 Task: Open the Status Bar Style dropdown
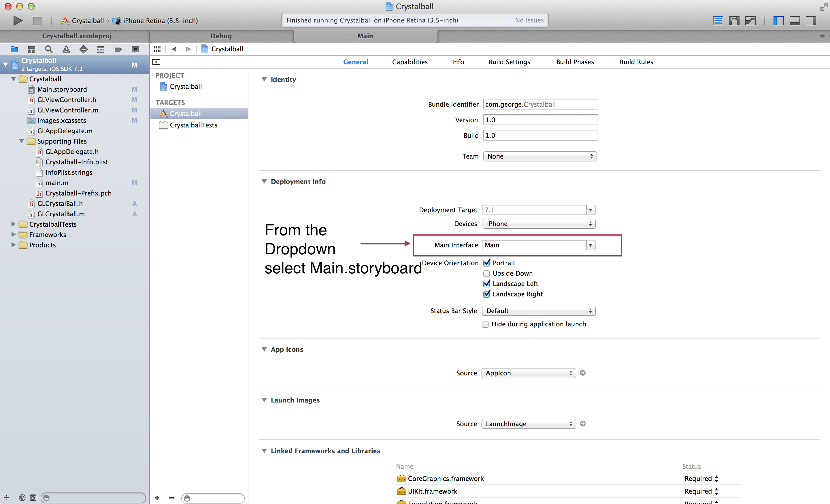point(538,311)
